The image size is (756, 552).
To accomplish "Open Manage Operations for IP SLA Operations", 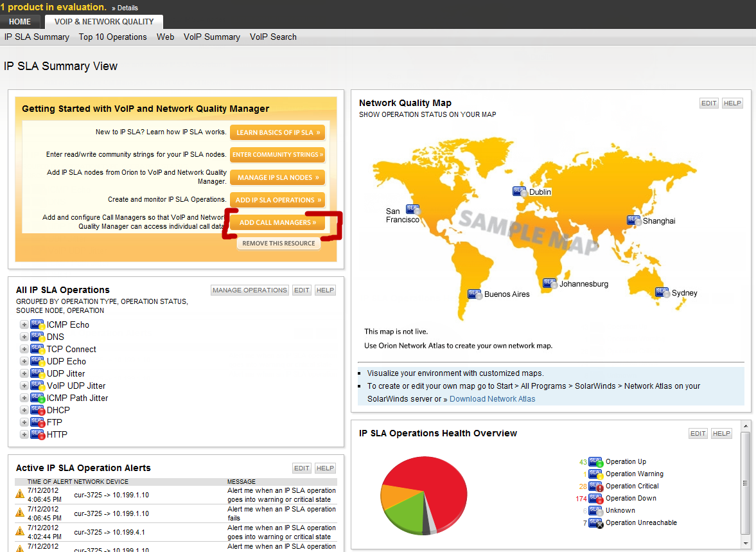I will click(250, 290).
